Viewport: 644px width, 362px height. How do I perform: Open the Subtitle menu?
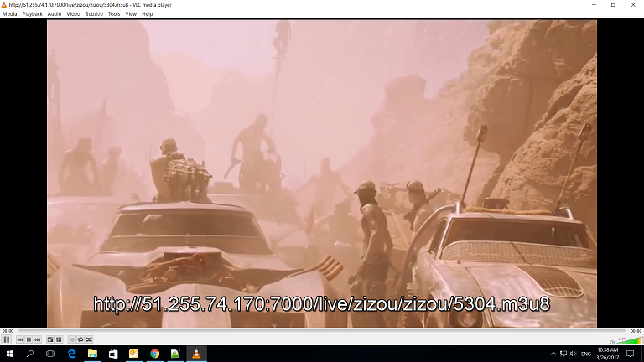[x=94, y=14]
